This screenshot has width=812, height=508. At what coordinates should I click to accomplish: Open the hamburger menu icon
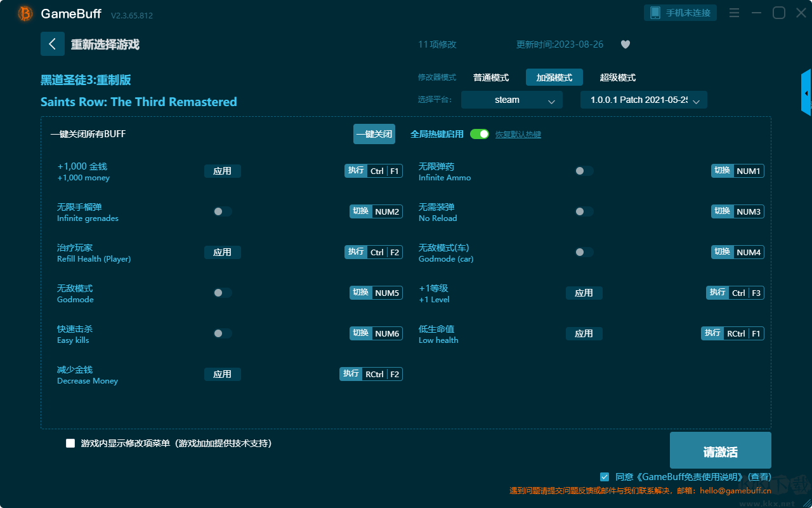click(x=734, y=13)
